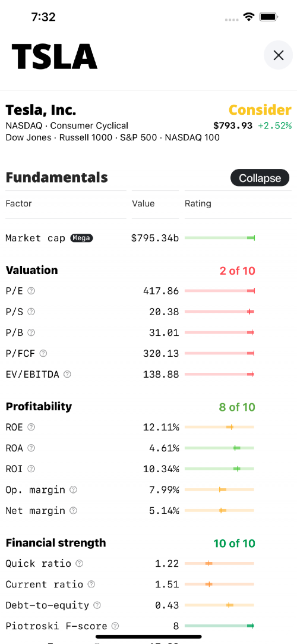Show info for P/B ratio
Image resolution: width=297 pixels, height=644 pixels.
coord(31,332)
